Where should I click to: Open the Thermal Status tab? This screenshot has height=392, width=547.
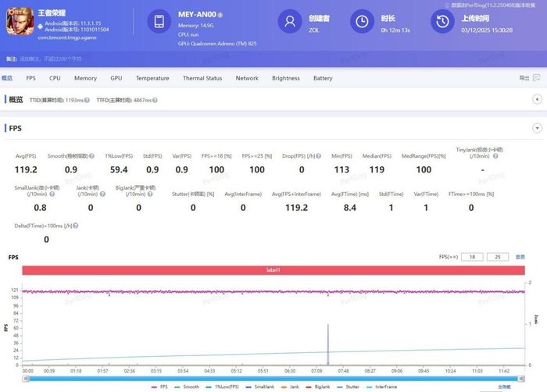(202, 78)
